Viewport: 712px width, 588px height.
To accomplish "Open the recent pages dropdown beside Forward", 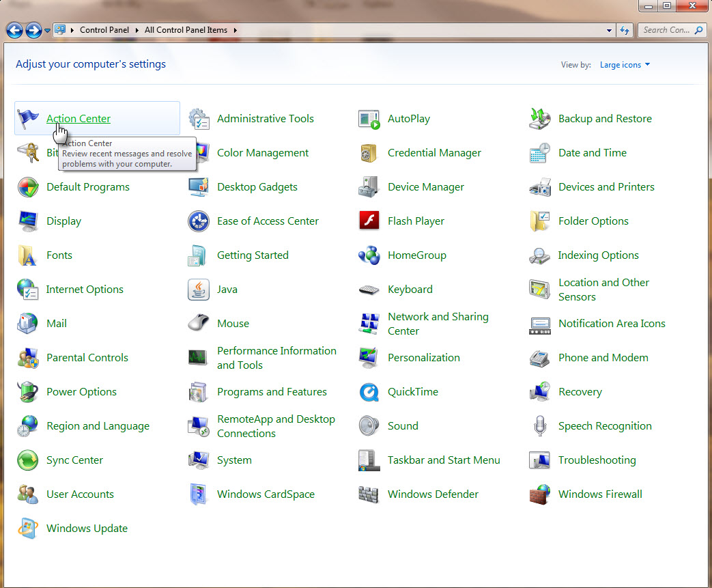I will coord(47,31).
